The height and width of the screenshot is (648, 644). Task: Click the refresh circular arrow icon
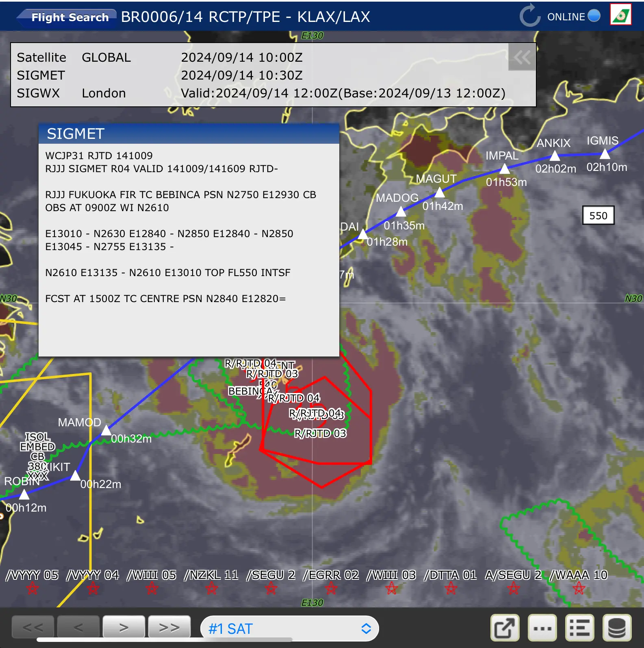coord(530,16)
